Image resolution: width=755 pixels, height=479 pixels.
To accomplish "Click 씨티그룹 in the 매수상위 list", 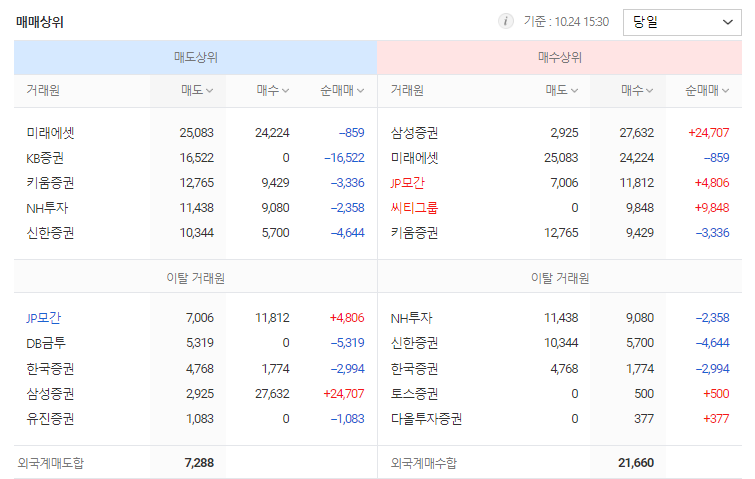I will click(414, 208).
